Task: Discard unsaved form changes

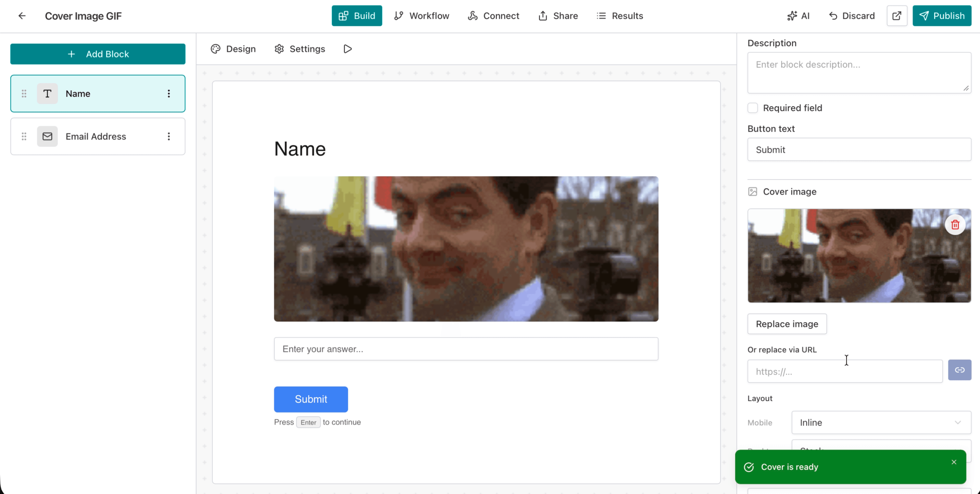Action: 852,16
